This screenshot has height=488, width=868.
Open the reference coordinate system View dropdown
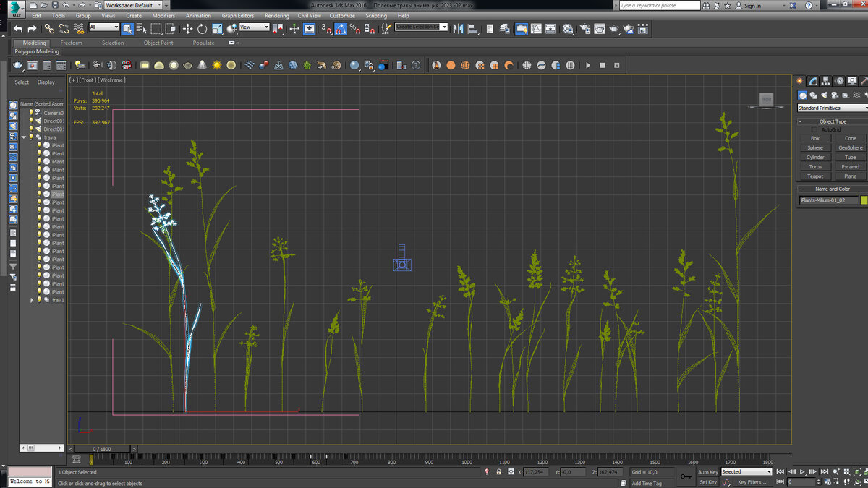click(254, 27)
